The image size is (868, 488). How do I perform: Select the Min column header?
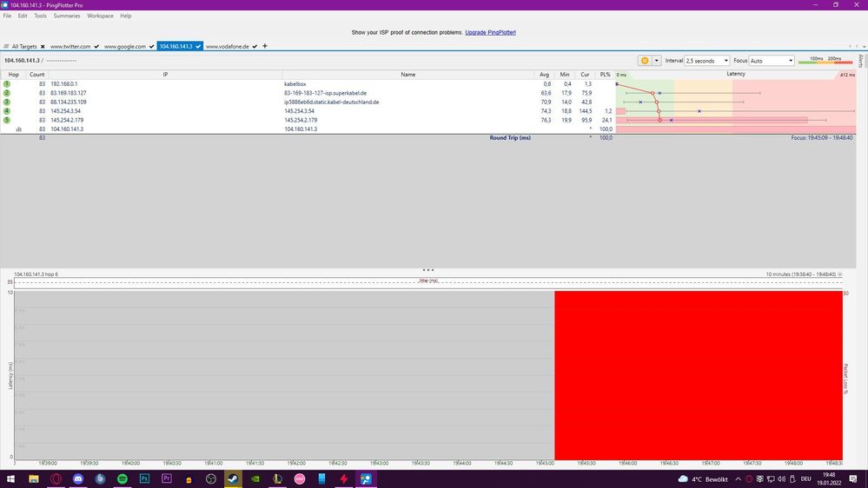click(x=565, y=75)
